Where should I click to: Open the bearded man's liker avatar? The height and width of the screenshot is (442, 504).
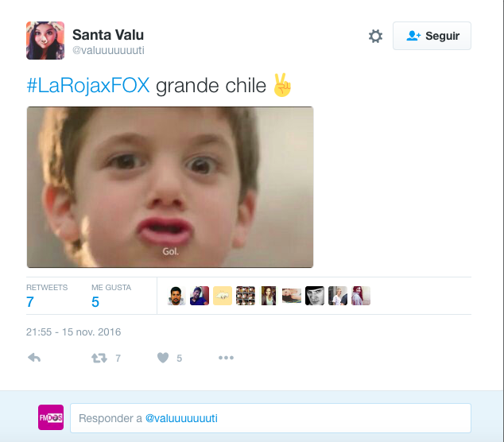pos(176,296)
